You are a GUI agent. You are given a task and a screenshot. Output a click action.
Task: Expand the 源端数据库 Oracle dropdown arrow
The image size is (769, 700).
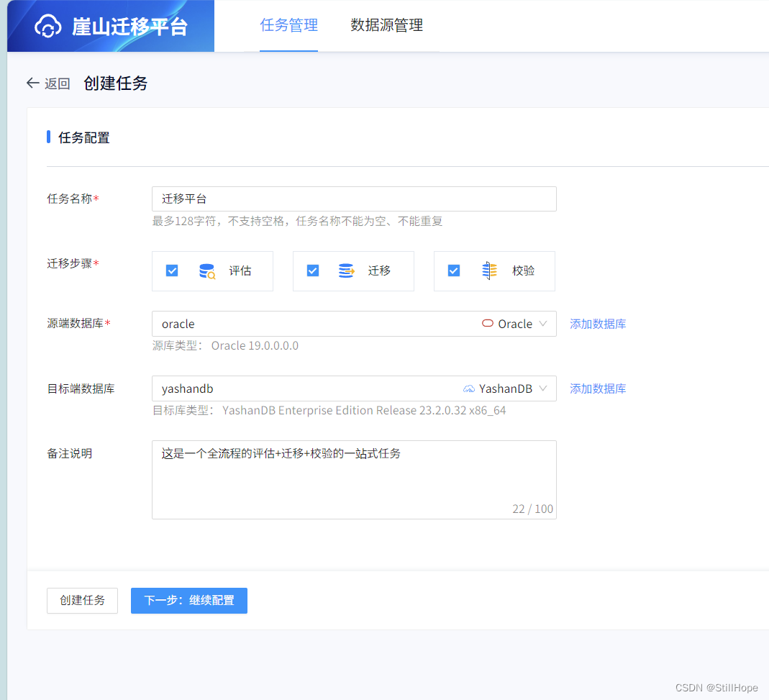point(543,323)
